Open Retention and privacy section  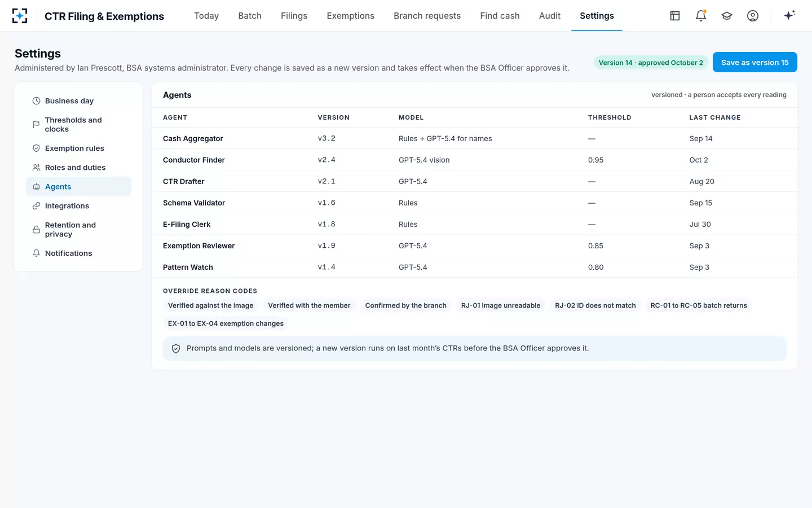click(x=78, y=230)
